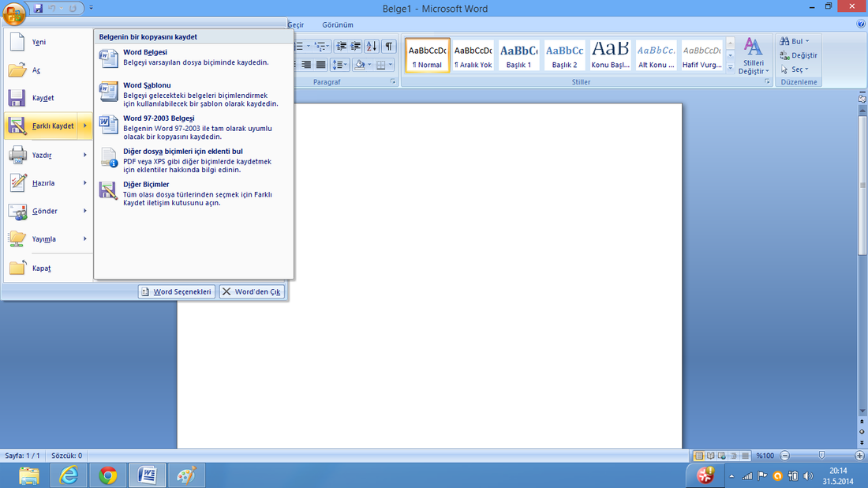Image resolution: width=868 pixels, height=488 pixels.
Task: Apply the Normal style
Action: tap(428, 55)
